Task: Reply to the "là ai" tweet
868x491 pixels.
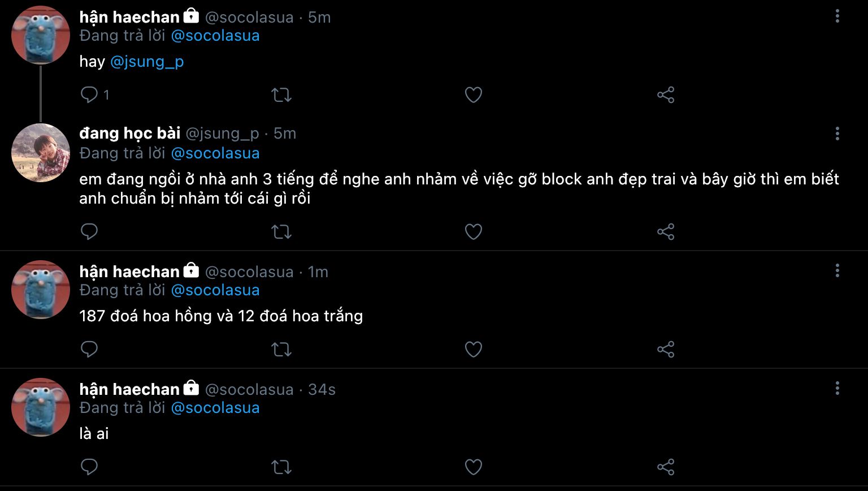Action: coord(89,467)
